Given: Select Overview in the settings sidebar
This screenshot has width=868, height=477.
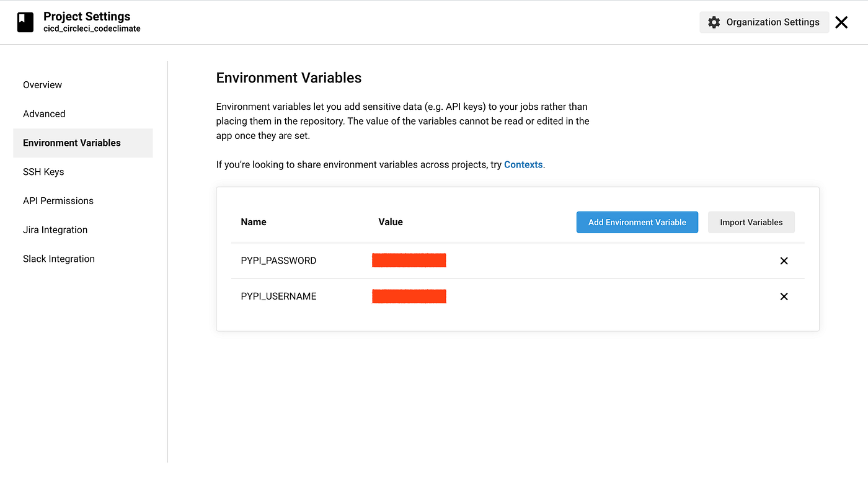Looking at the screenshot, I should point(42,84).
